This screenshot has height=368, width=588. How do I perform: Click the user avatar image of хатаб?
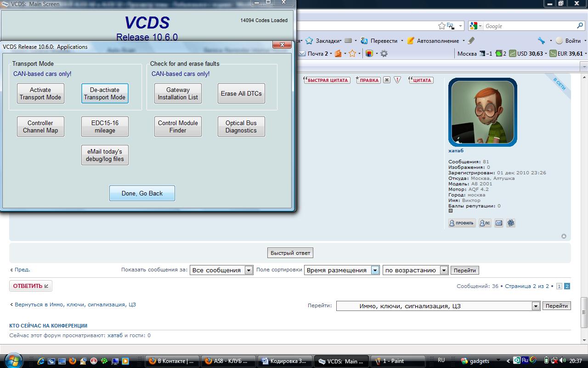pyautogui.click(x=482, y=112)
